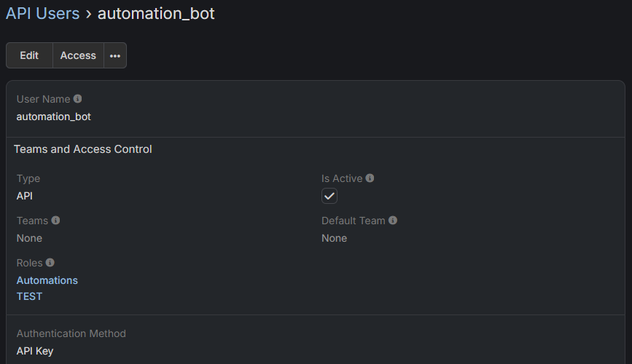Image resolution: width=632 pixels, height=364 pixels.
Task: Click the None value under Default Team
Action: click(x=334, y=238)
